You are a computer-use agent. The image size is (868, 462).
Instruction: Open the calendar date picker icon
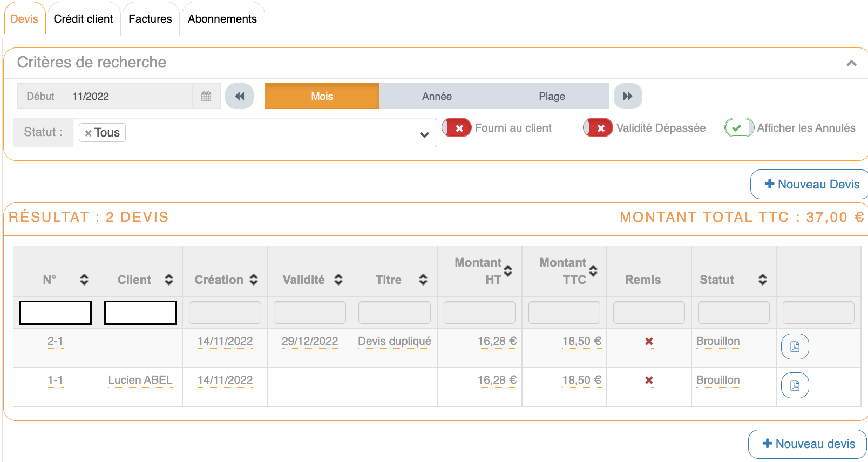coord(206,97)
